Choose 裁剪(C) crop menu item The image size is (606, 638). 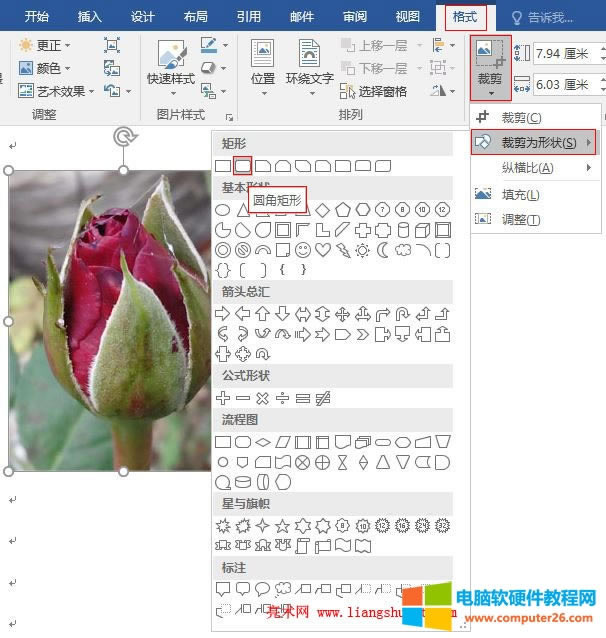[535, 118]
